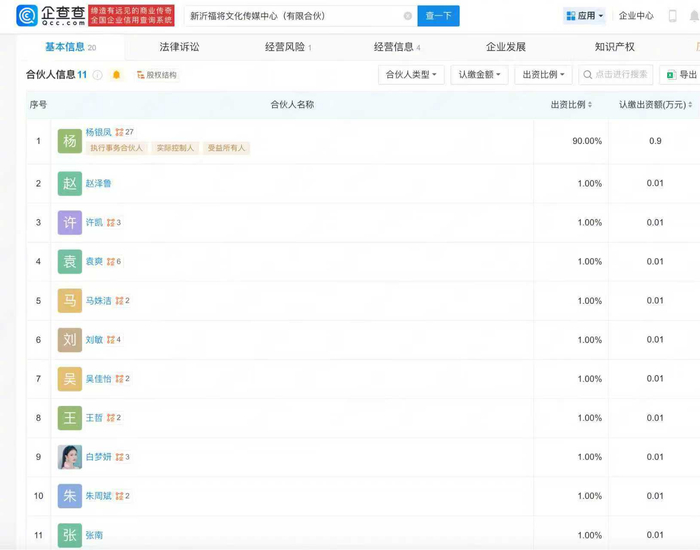Open partner link 白梦妍

click(98, 457)
